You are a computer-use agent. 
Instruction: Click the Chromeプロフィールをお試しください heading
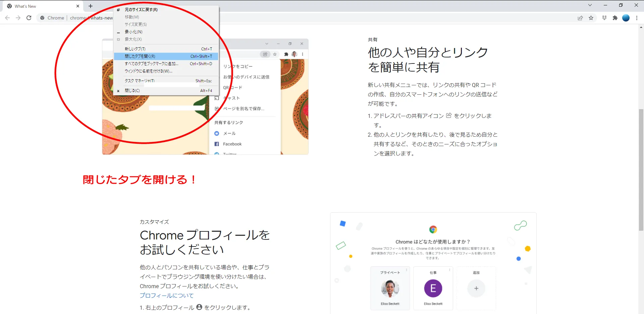[x=205, y=242]
